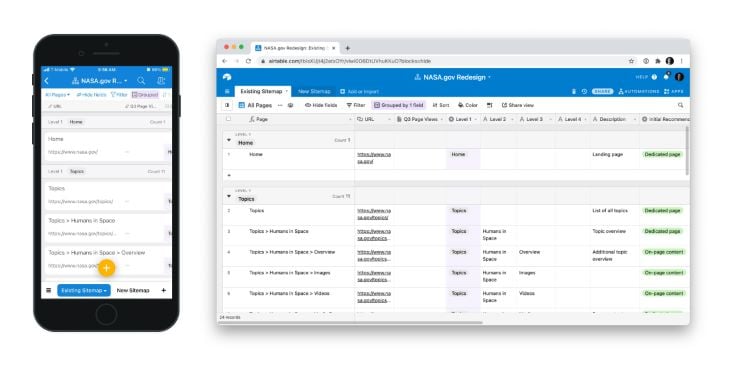
Task: Open the notifications bell icon
Action: [666, 76]
